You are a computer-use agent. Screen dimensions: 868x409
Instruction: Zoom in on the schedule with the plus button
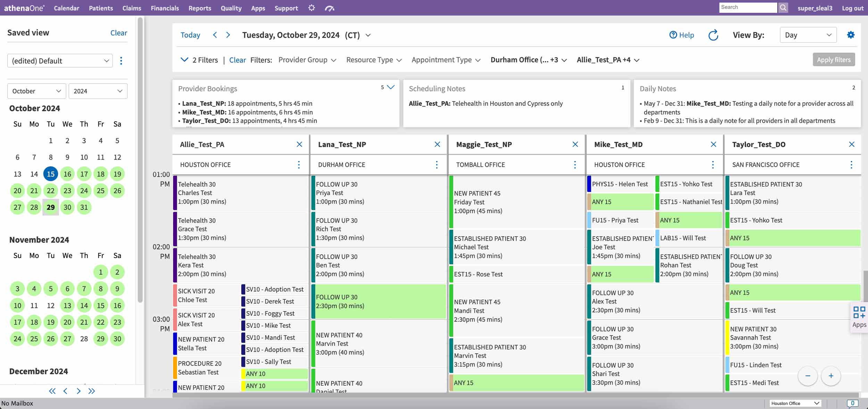[x=831, y=376]
